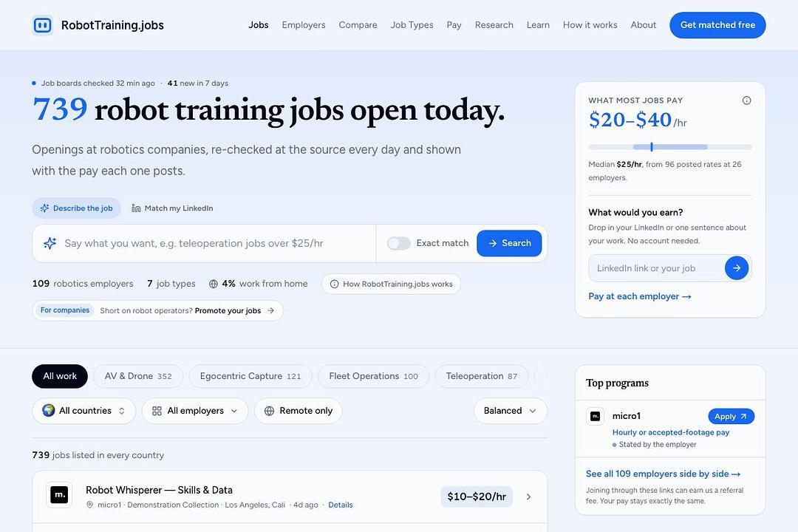Viewport: 798px width, 532px height.
Task: Open the About nav item
Action: tap(644, 25)
